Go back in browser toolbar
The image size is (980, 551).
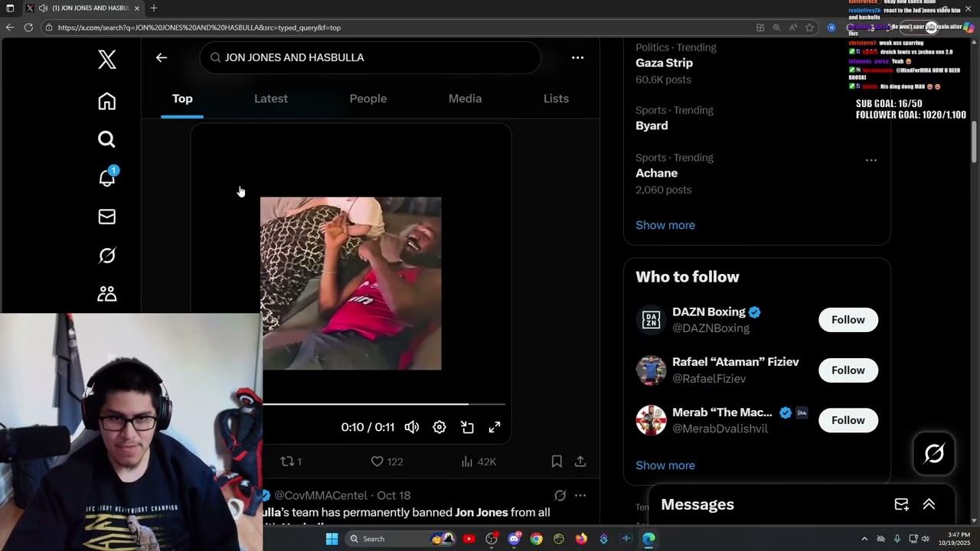[x=10, y=28]
